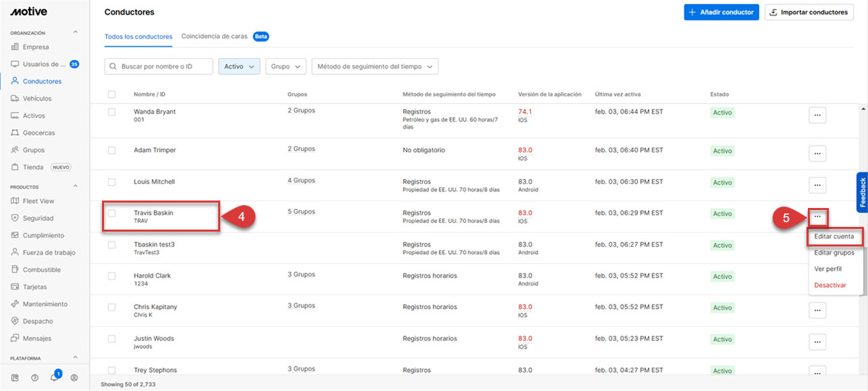Open user account profile icon
Screen dimensions: 868x391
pyautogui.click(x=74, y=378)
